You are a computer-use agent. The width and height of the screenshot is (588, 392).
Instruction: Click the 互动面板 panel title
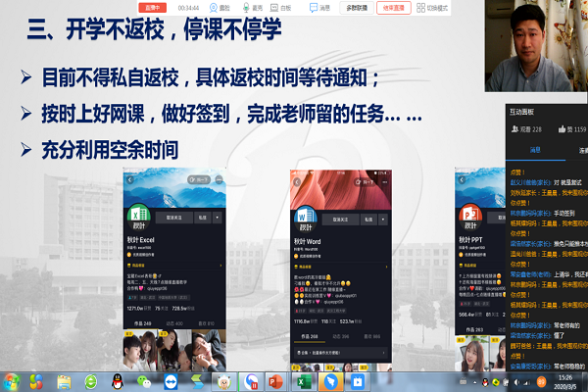click(x=522, y=110)
